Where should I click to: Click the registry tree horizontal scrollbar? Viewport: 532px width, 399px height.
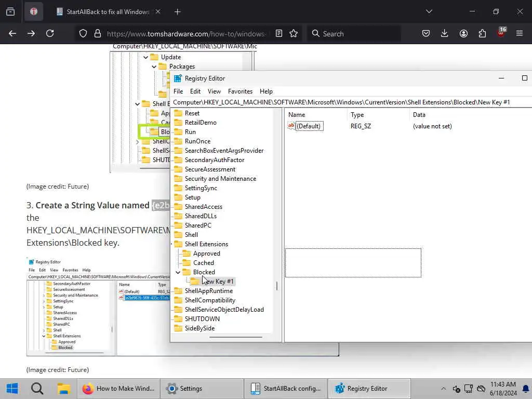click(235, 337)
